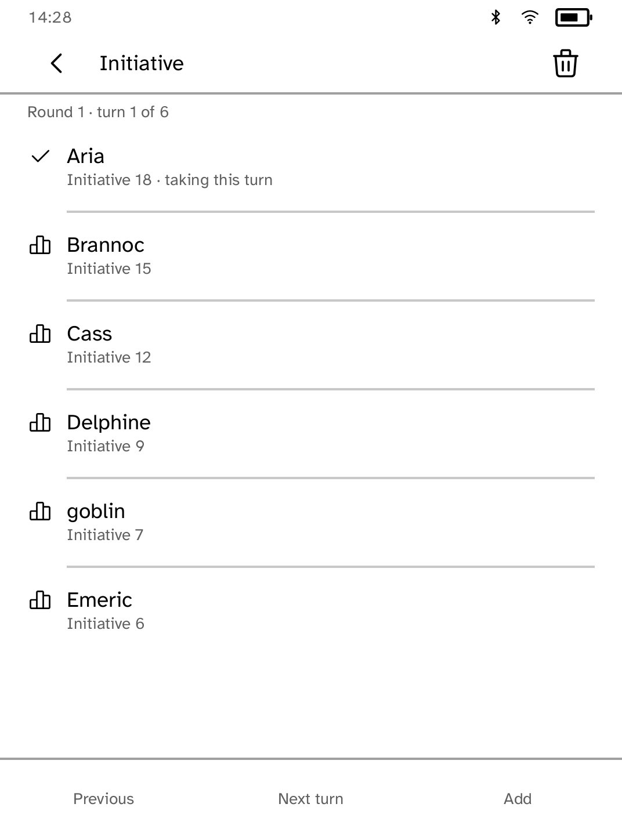Image resolution: width=622 pixels, height=840 pixels.
Task: Click the chart icon beside Delphine
Action: pyautogui.click(x=40, y=422)
